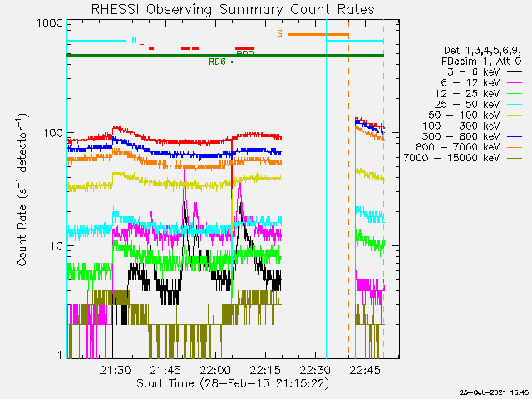Click the '22:00' x-axis tick label

point(215,370)
